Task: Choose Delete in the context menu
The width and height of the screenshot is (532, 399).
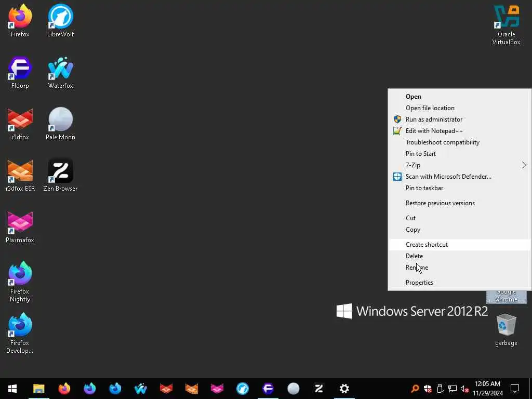Action: tap(459, 256)
